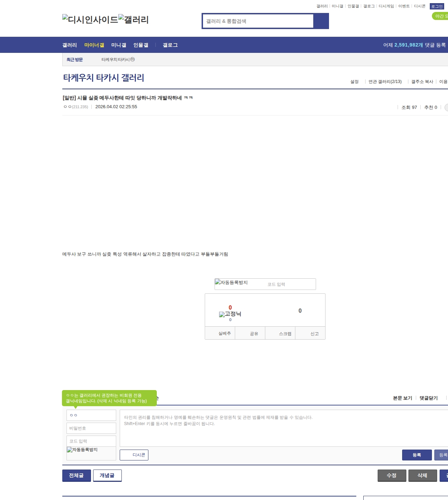
Task: Click the 갤주소 복사 link
Action: coord(422,82)
